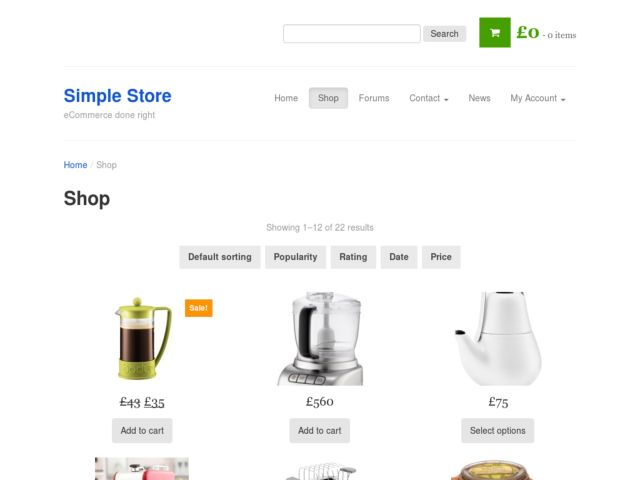640x480 pixels.
Task: Expand the Contact dropdown menu
Action: 429,98
